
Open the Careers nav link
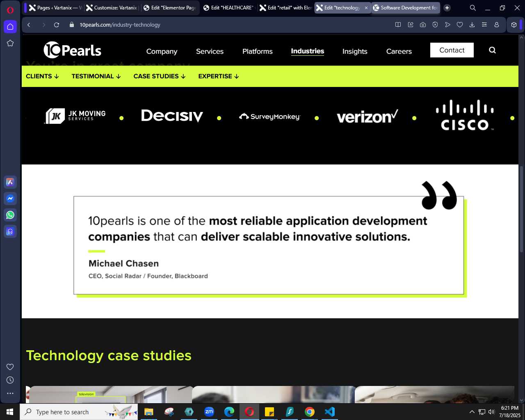point(399,51)
